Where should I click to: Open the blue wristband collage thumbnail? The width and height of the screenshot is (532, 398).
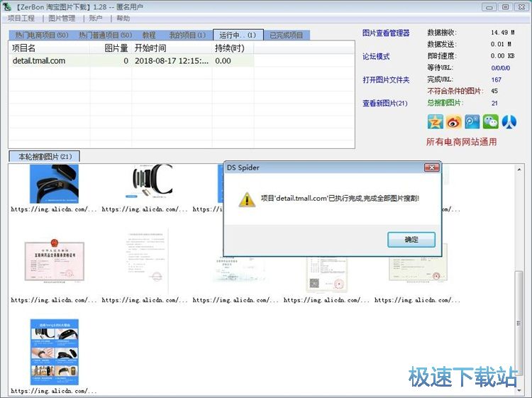(x=55, y=351)
